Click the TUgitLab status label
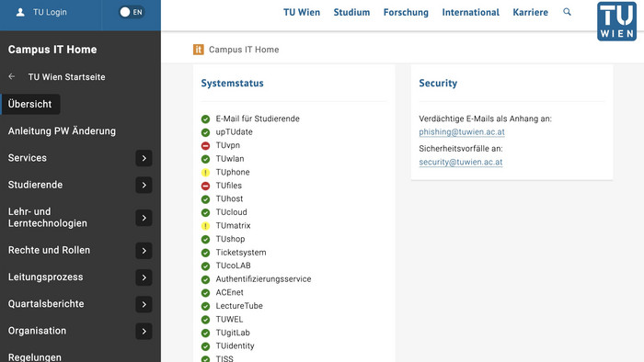This screenshot has height=362, width=644. 233,333
